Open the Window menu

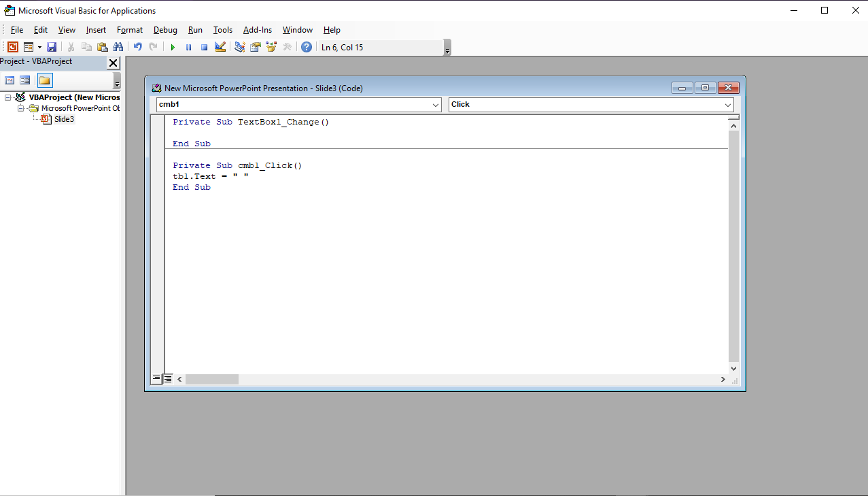298,30
